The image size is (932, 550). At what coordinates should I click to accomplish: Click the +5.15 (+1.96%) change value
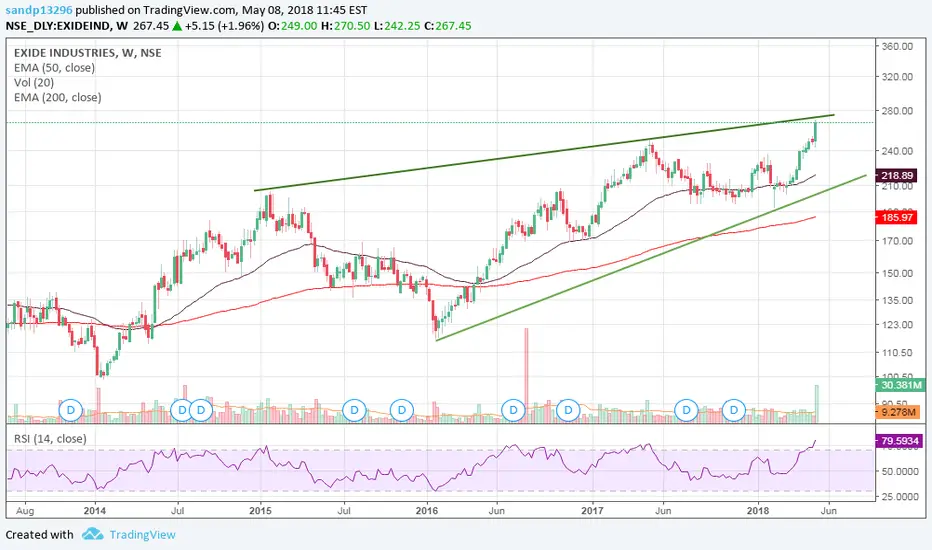[x=224, y=26]
